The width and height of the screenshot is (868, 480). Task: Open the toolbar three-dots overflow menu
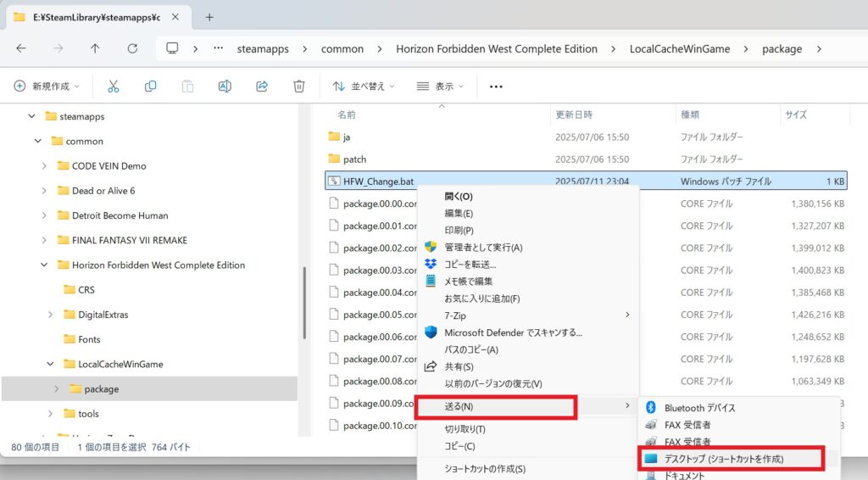pyautogui.click(x=496, y=87)
